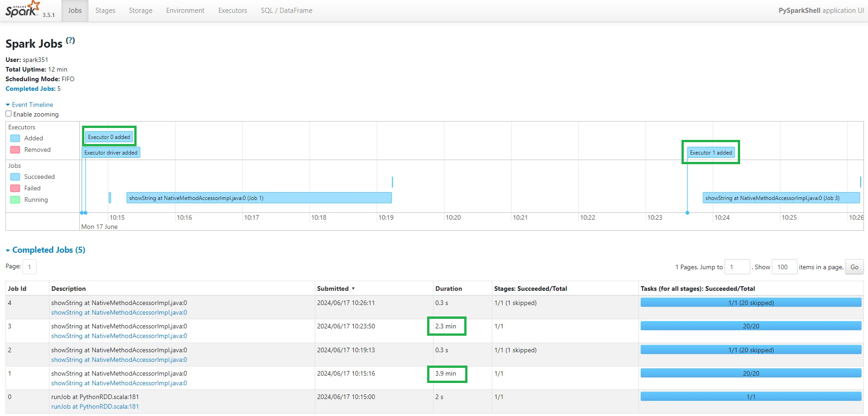Select the Executor 0 added timeline event
Screen dimensions: 868x416
tap(109, 137)
